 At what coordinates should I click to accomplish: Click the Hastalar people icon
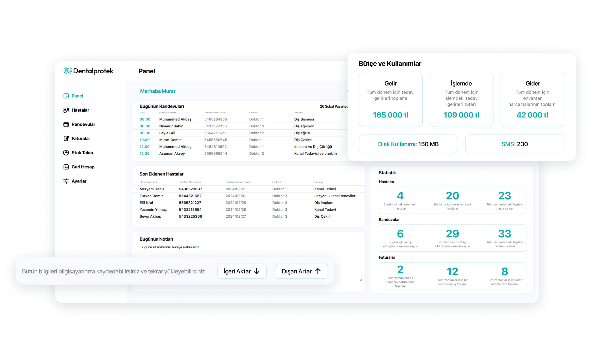pos(66,110)
